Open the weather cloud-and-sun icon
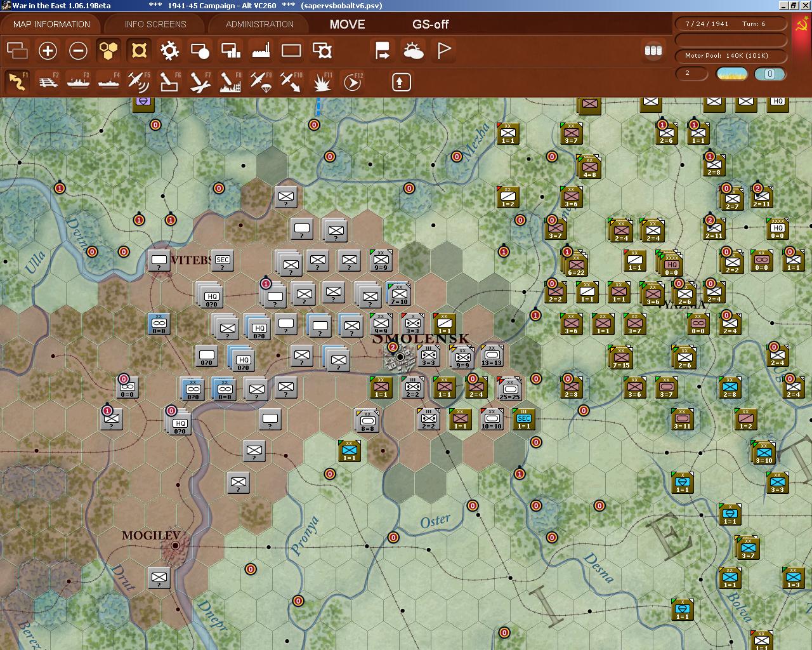The image size is (812, 650). pyautogui.click(x=413, y=50)
